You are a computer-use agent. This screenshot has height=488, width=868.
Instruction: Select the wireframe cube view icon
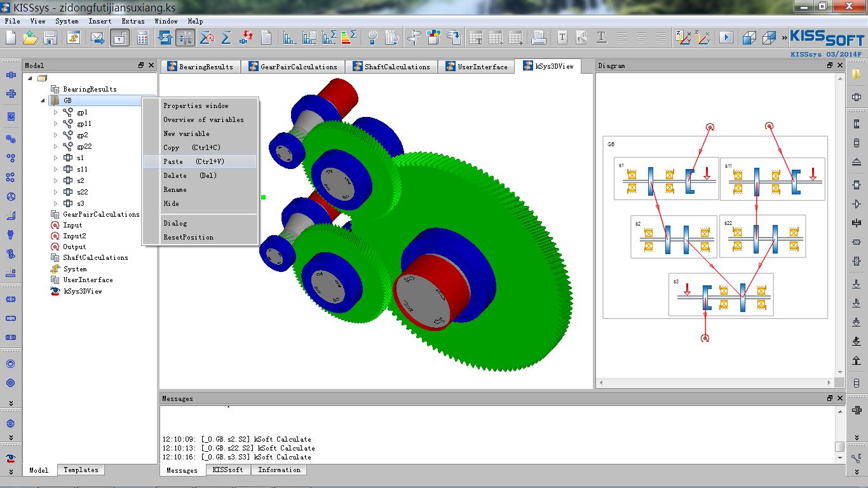pos(770,37)
